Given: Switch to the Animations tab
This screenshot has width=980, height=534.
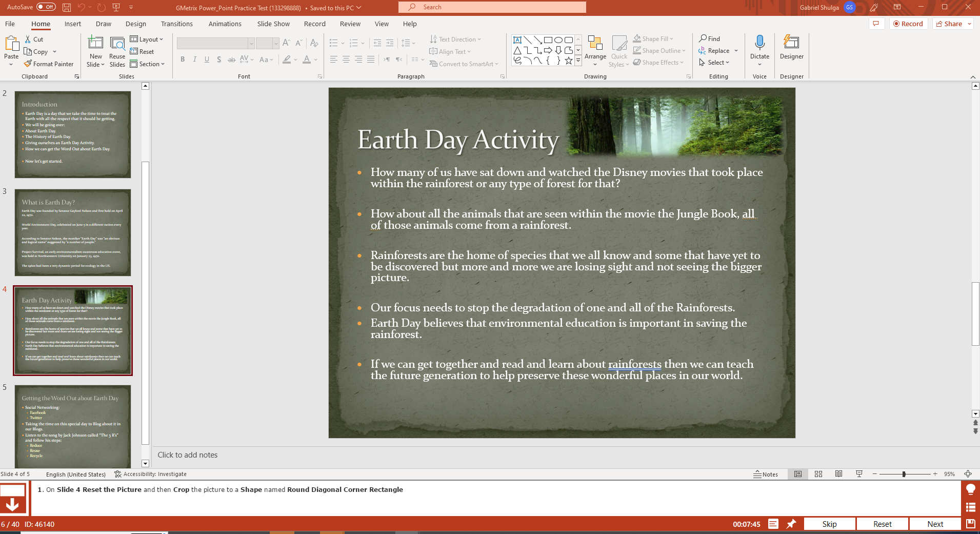Looking at the screenshot, I should pyautogui.click(x=225, y=24).
